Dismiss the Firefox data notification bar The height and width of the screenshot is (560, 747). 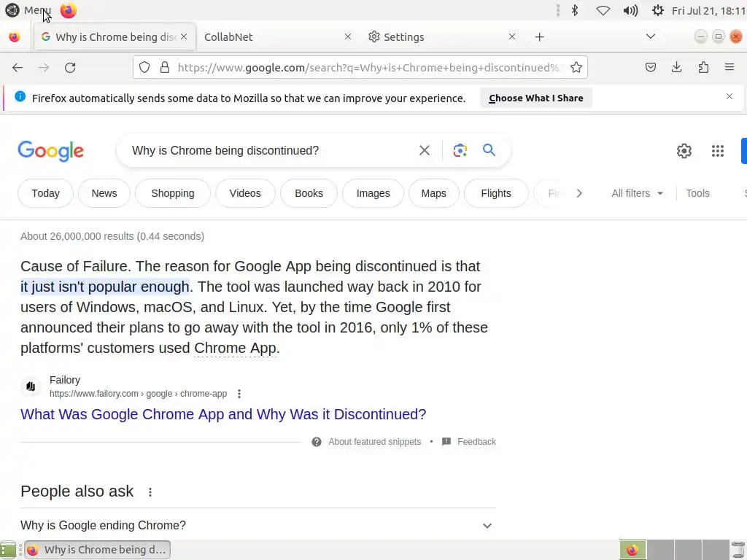729,97
